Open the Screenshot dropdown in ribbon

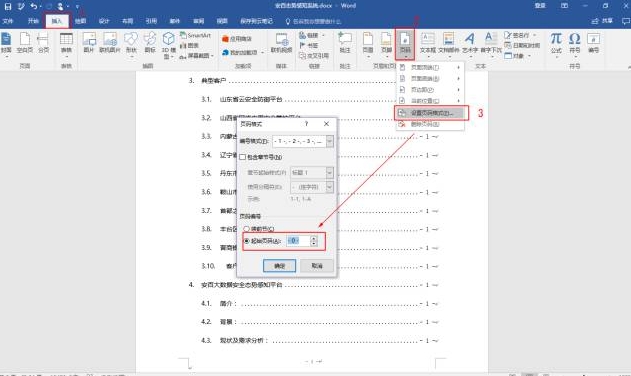click(x=197, y=56)
